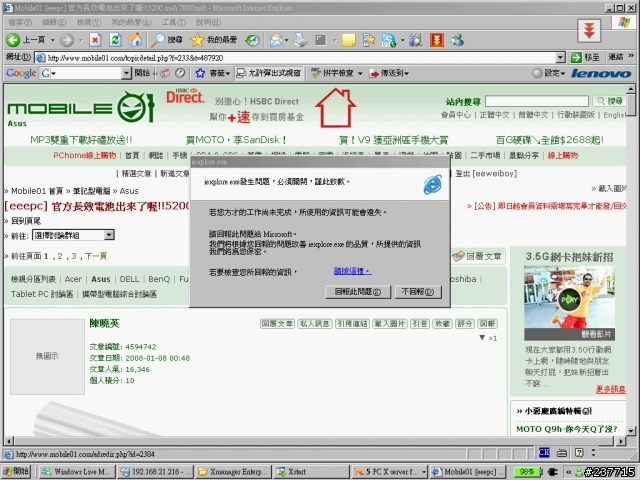Viewport: 640px width, 480px height.
Task: Click page 2 in the pagination
Action: (x=60, y=256)
